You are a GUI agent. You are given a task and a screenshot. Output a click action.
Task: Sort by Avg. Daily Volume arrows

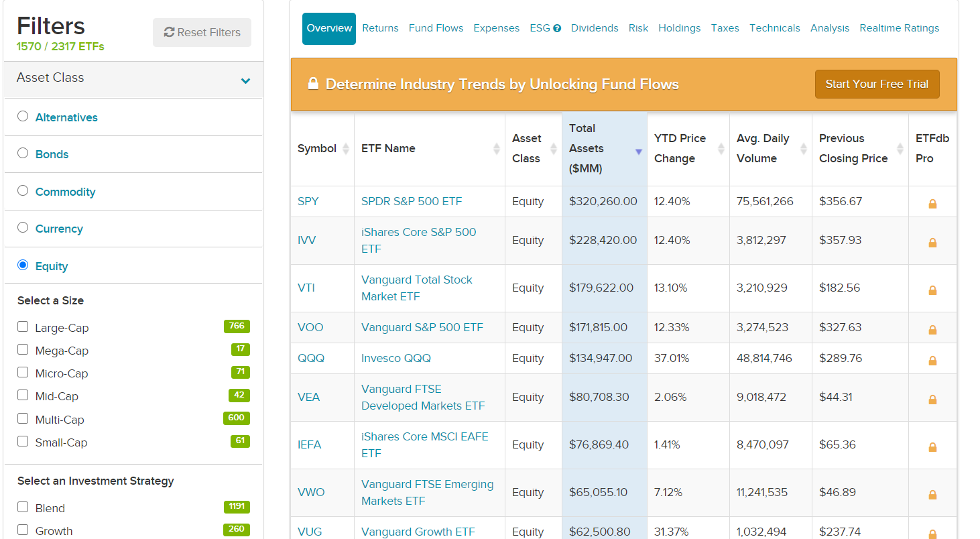pos(804,149)
